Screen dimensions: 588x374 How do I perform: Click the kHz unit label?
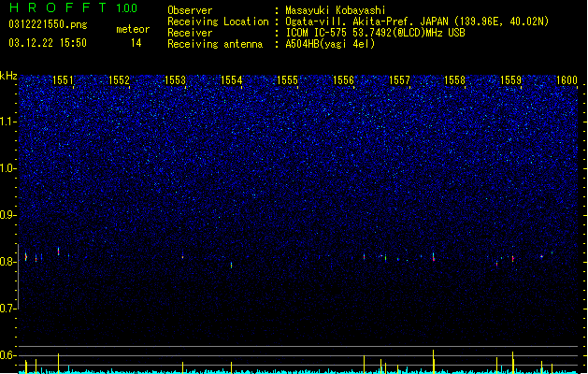(8, 76)
